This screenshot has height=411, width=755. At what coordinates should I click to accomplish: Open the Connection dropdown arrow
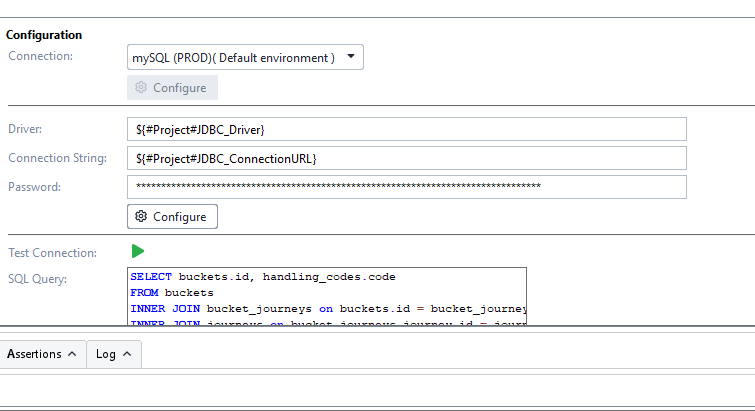tap(350, 57)
